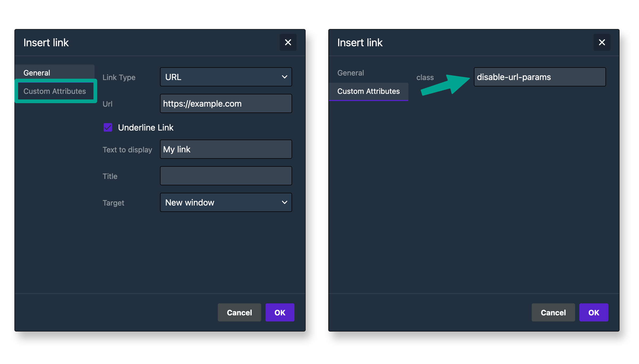Click the Target dropdown chevron arrow
639x364 pixels.
(284, 203)
